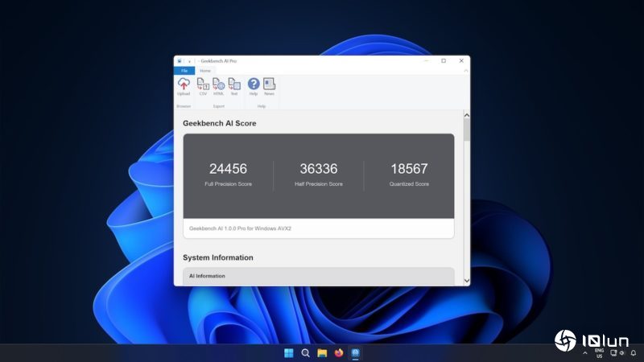Click the Quantized Score label
Screen dimensions: 644x362
[x=409, y=184]
